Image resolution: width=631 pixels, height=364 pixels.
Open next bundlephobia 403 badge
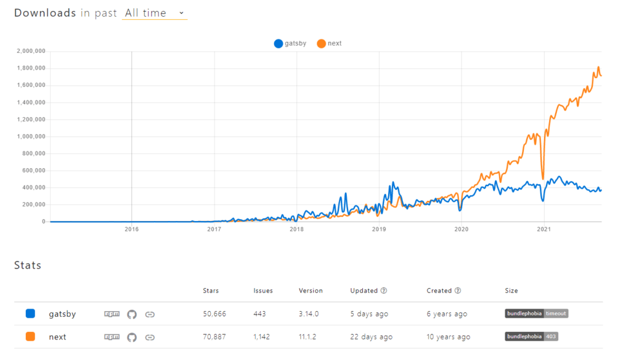tap(532, 336)
